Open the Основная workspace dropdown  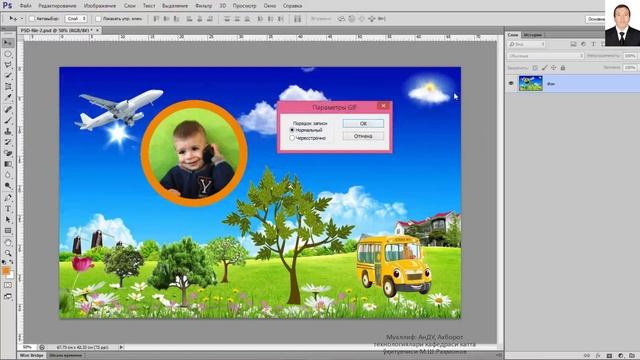pyautogui.click(x=595, y=19)
